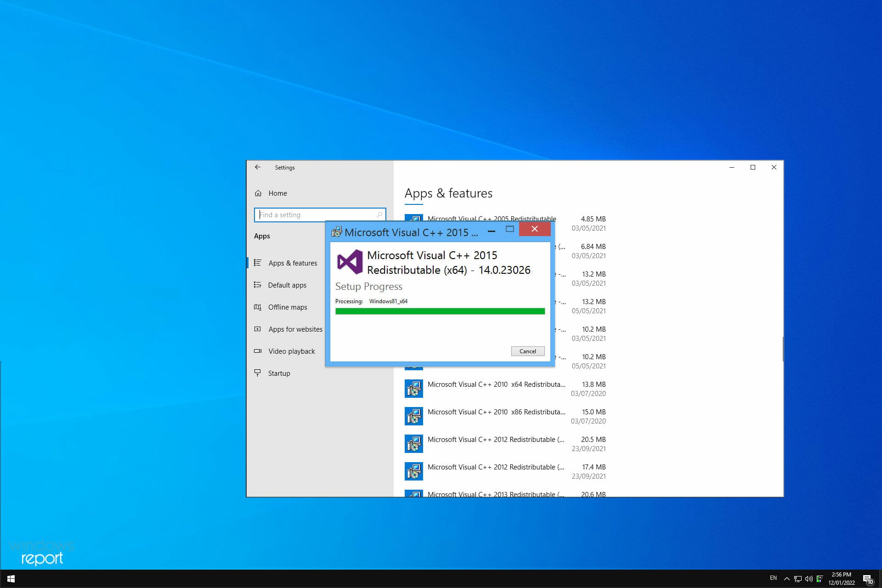The width and height of the screenshot is (882, 588).
Task: Cancel the Visual C++ 2015 setup
Action: pos(527,351)
